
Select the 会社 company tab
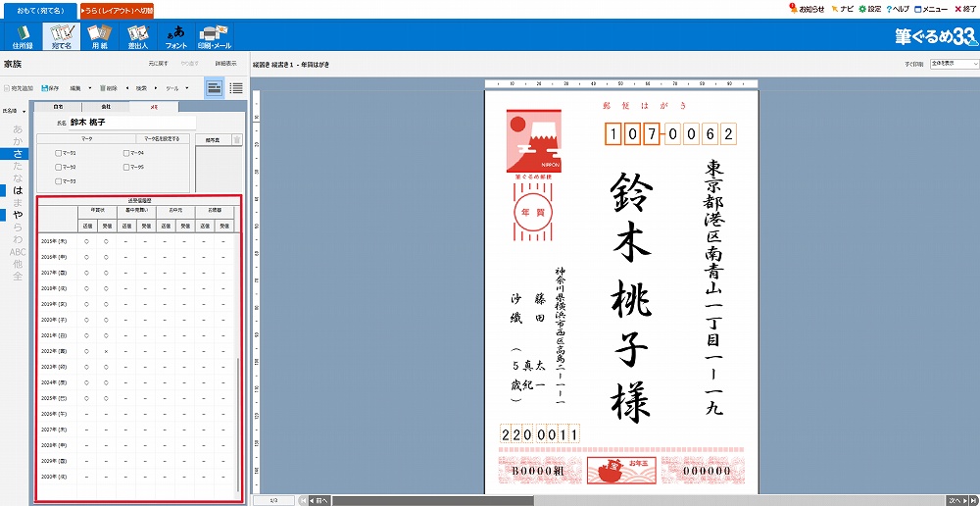tap(106, 107)
